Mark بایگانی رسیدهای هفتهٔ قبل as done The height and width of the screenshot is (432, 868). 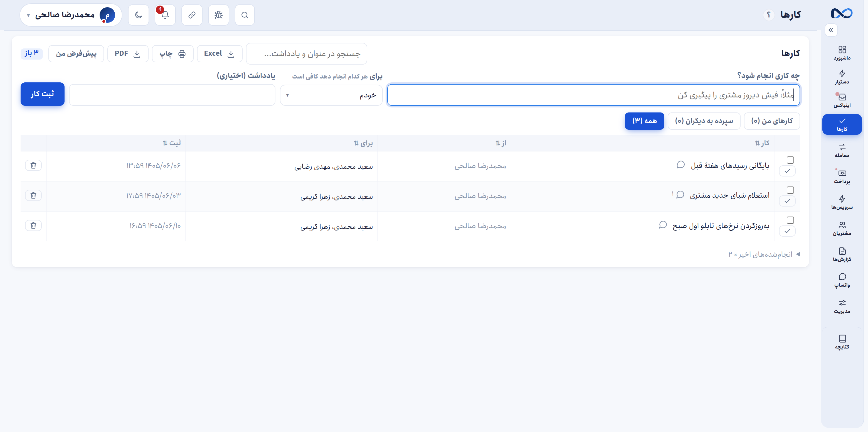(787, 171)
